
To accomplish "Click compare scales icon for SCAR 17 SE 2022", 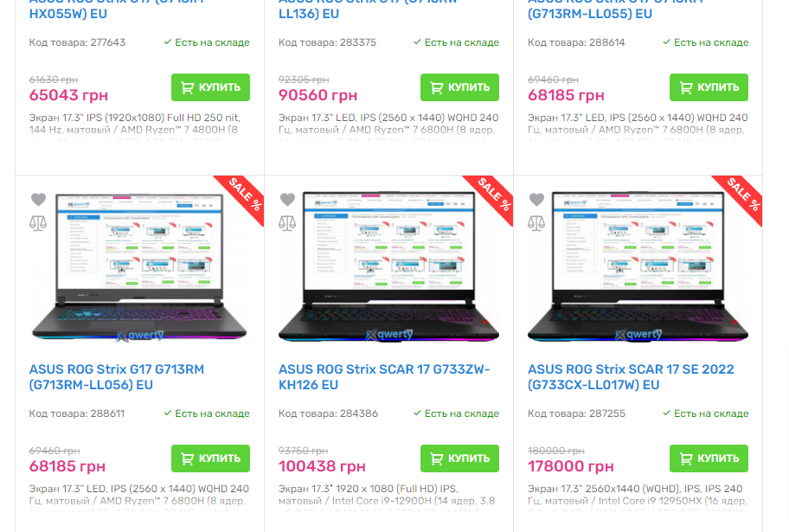I will (x=536, y=223).
